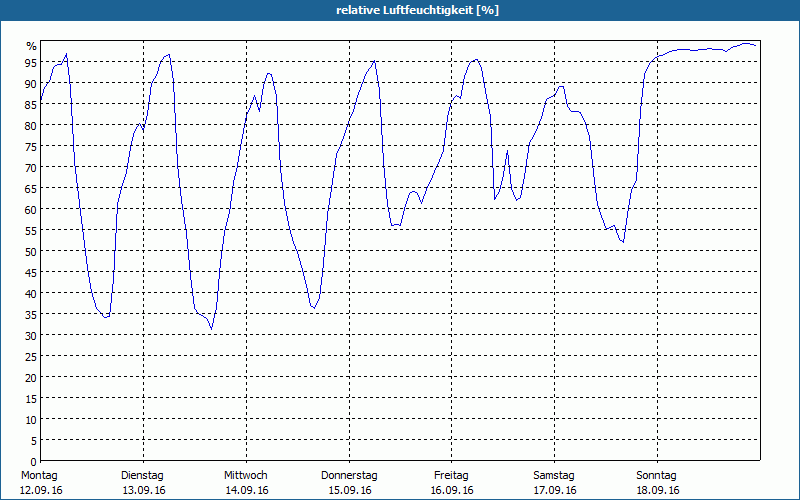This screenshot has width=800, height=500.
Task: Click the date label 14.09.16
Action: pyautogui.click(x=247, y=490)
